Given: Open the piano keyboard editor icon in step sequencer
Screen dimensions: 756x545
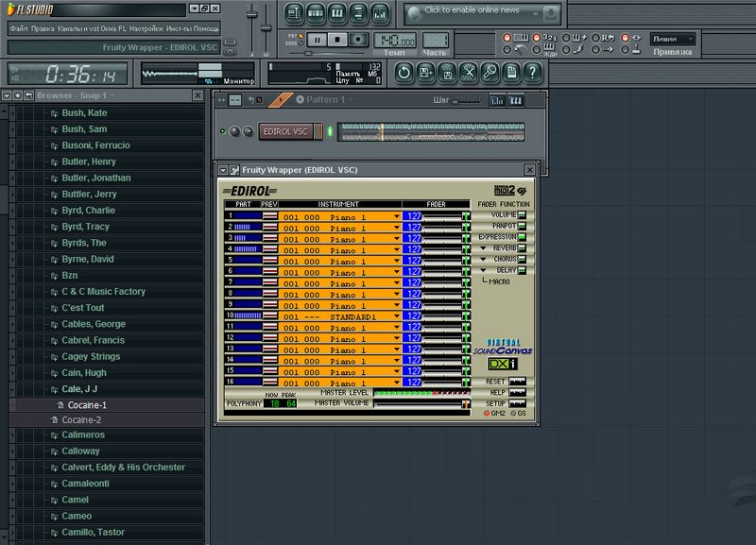Looking at the screenshot, I should point(515,100).
